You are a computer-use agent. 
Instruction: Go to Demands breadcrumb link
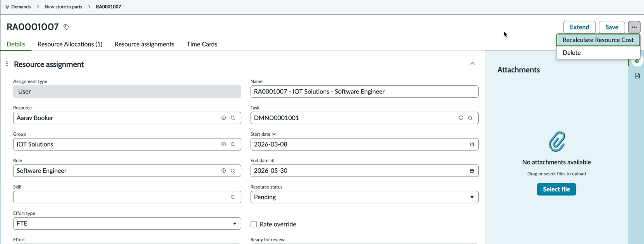coord(21,7)
